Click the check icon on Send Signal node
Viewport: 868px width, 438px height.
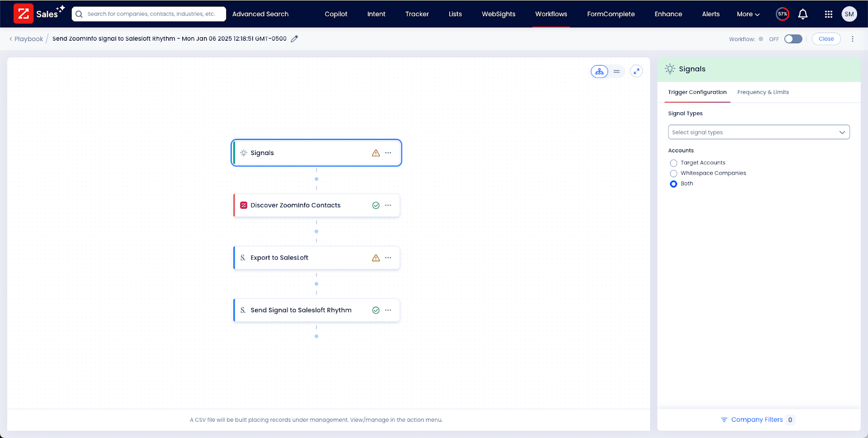point(376,310)
